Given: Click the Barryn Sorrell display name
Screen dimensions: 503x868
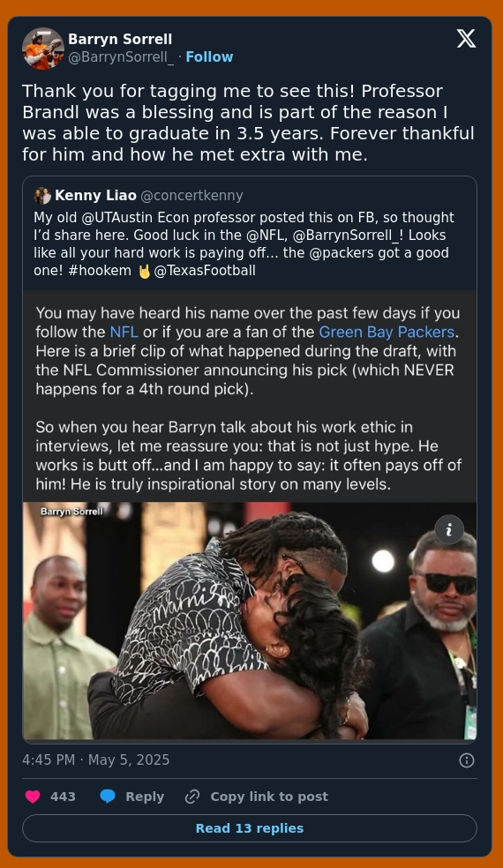Looking at the screenshot, I should (x=120, y=40).
